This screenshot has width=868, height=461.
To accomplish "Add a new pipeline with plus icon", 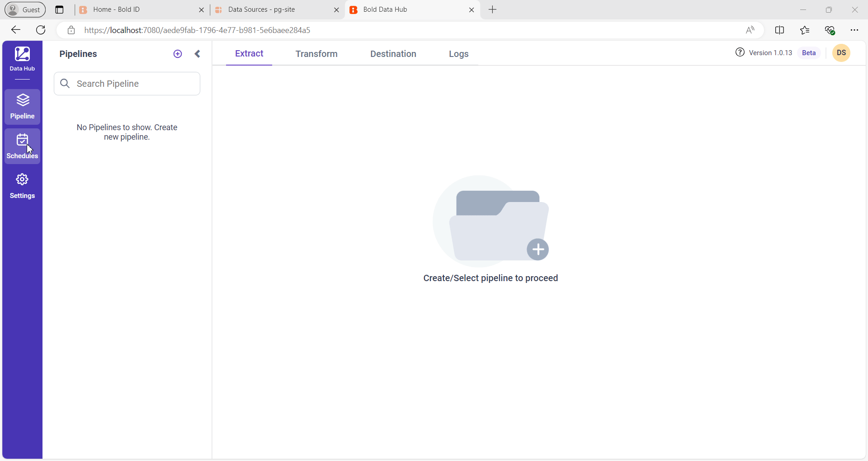I will click(178, 54).
